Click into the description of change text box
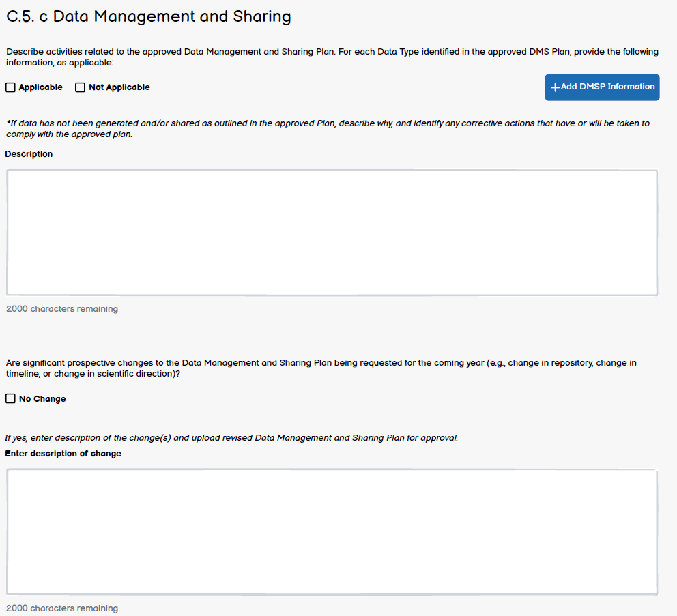 [332, 531]
